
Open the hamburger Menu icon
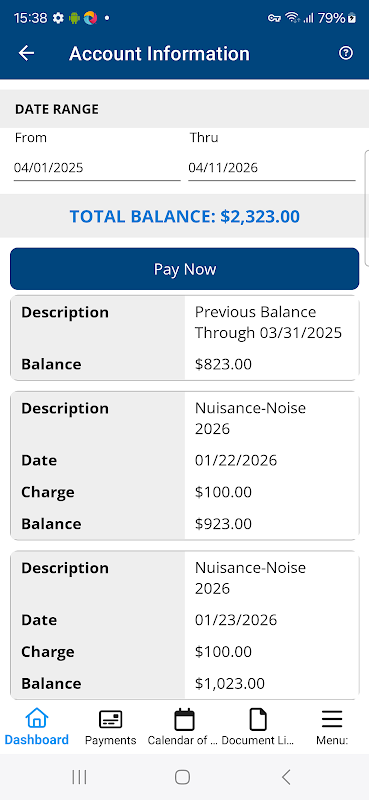332,719
